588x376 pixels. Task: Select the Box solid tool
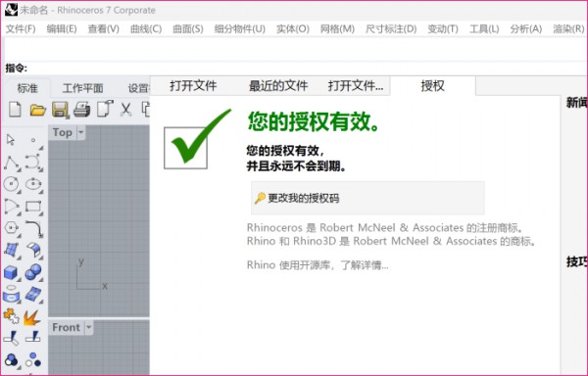pyautogui.click(x=11, y=272)
